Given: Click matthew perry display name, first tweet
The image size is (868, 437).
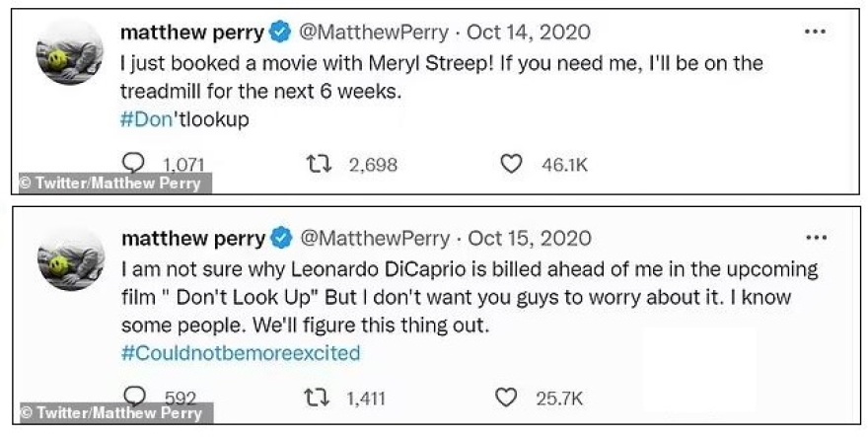Looking at the screenshot, I should (191, 33).
